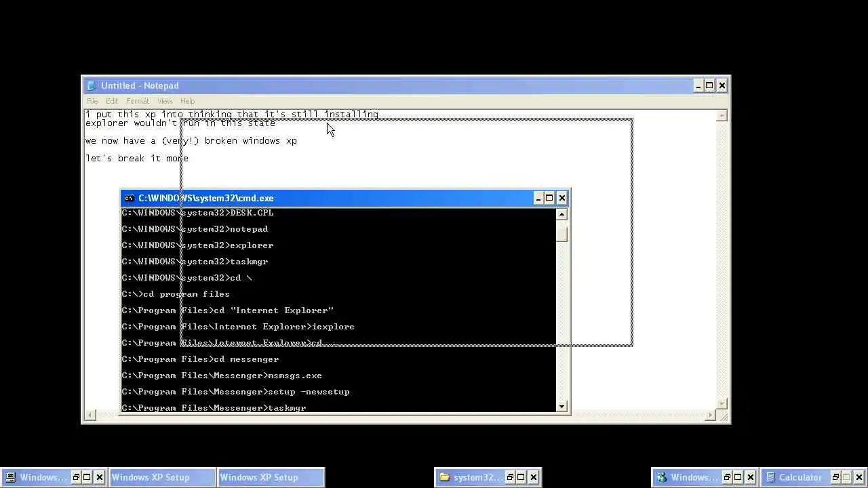Close the minimized system32 folder window
This screenshot has width=868, height=488.
(x=534, y=477)
